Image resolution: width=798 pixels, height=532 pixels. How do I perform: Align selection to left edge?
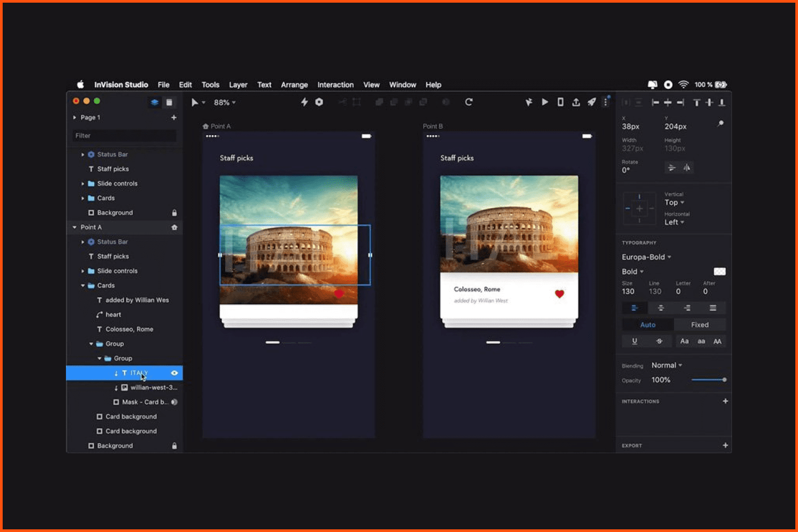click(x=655, y=102)
